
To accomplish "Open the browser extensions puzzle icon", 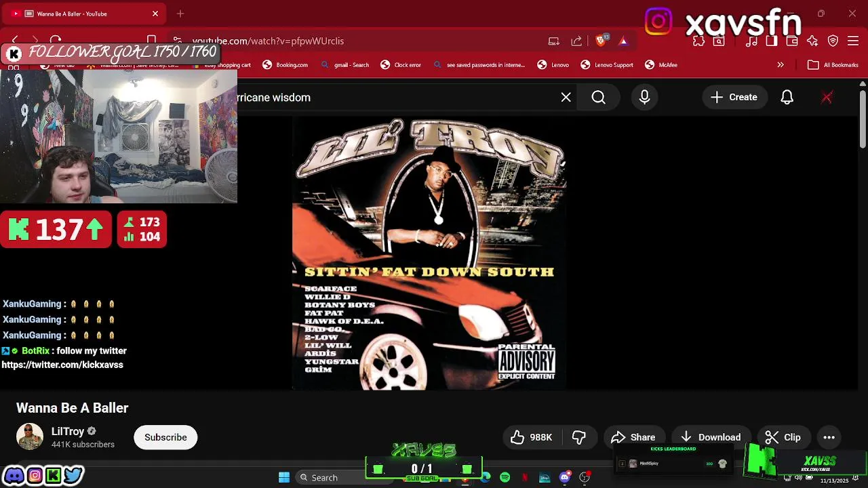I will pyautogui.click(x=699, y=41).
